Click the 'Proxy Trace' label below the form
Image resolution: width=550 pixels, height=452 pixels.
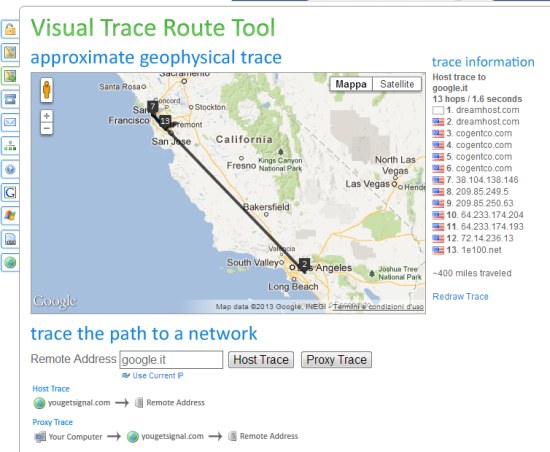pos(52,422)
